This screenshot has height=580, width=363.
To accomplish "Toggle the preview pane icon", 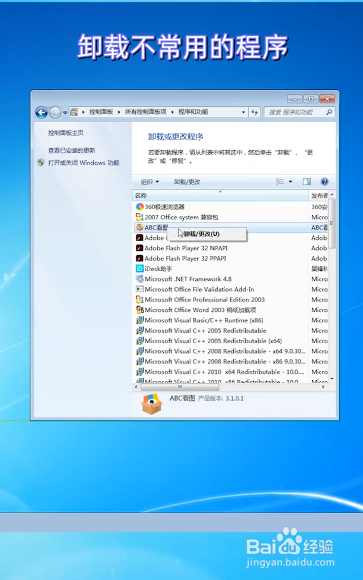I will 307,182.
